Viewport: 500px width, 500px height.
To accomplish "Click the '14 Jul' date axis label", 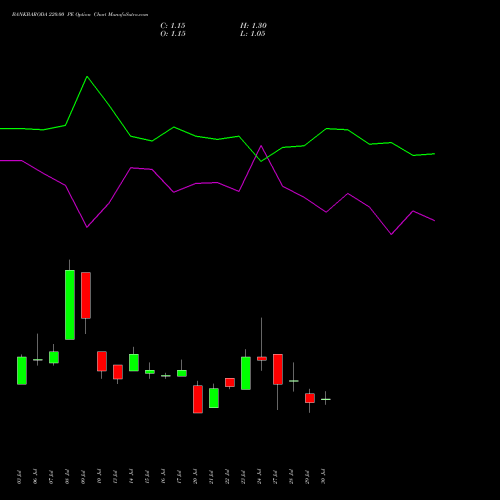I will click(x=131, y=477).
